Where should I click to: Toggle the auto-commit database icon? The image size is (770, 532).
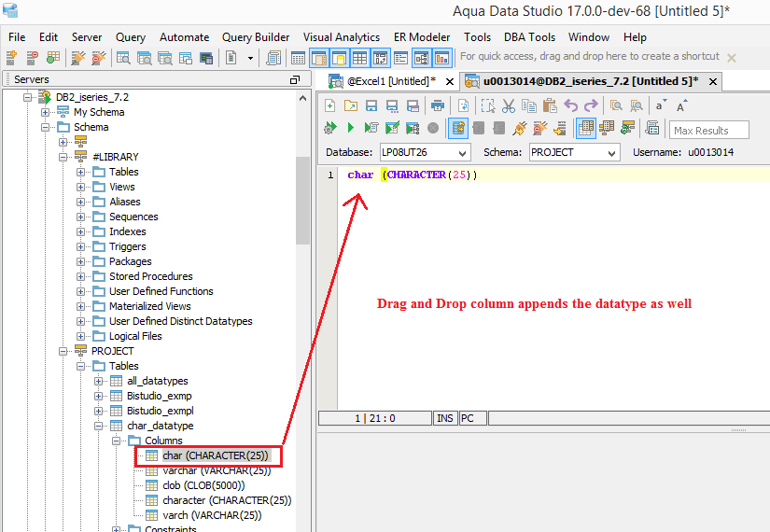point(458,128)
